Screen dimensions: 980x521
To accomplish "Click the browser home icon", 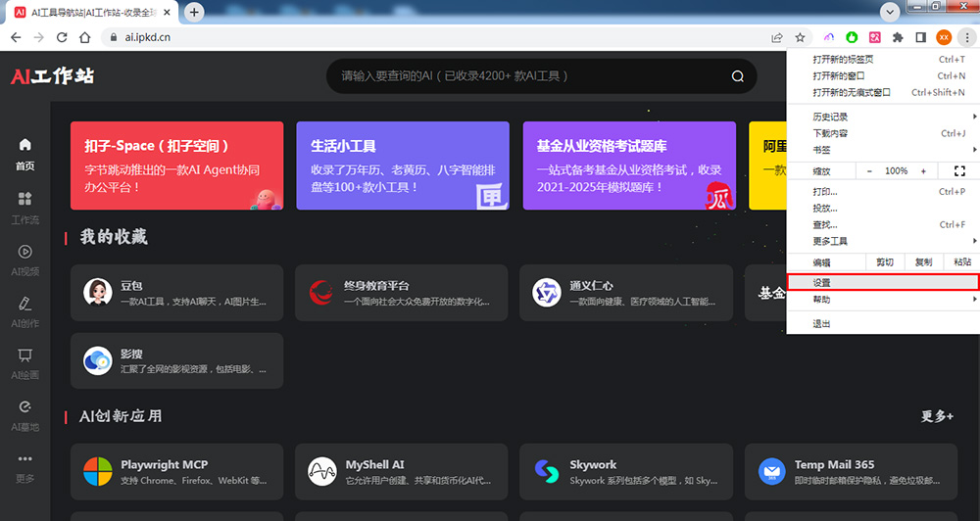I will point(84,37).
